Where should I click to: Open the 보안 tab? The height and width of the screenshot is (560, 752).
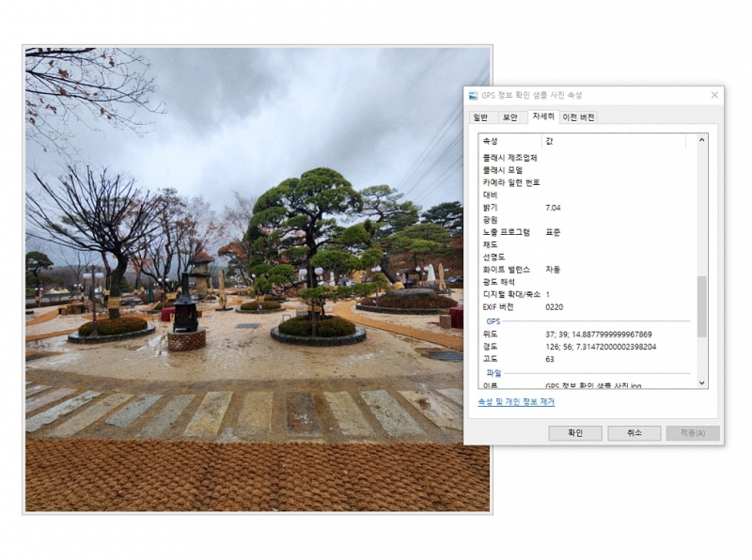(x=509, y=117)
